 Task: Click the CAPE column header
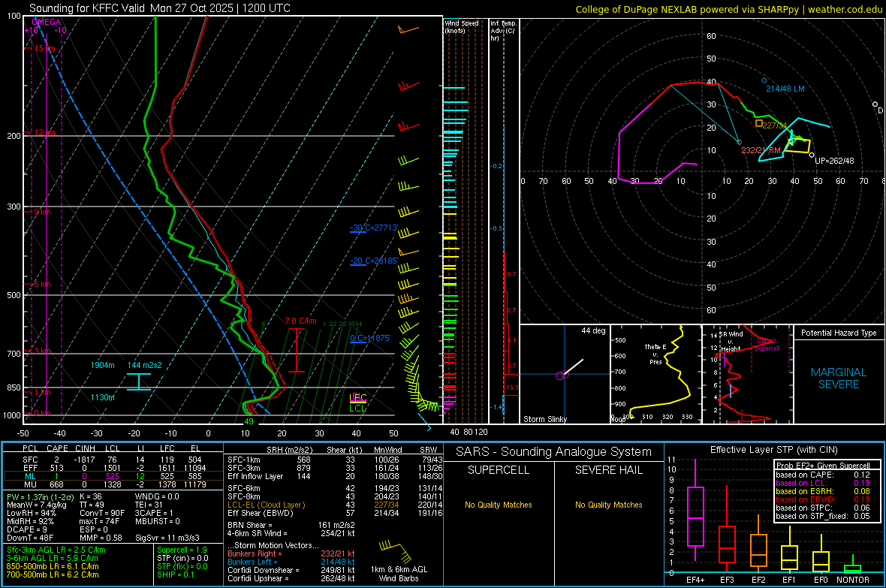click(x=57, y=448)
